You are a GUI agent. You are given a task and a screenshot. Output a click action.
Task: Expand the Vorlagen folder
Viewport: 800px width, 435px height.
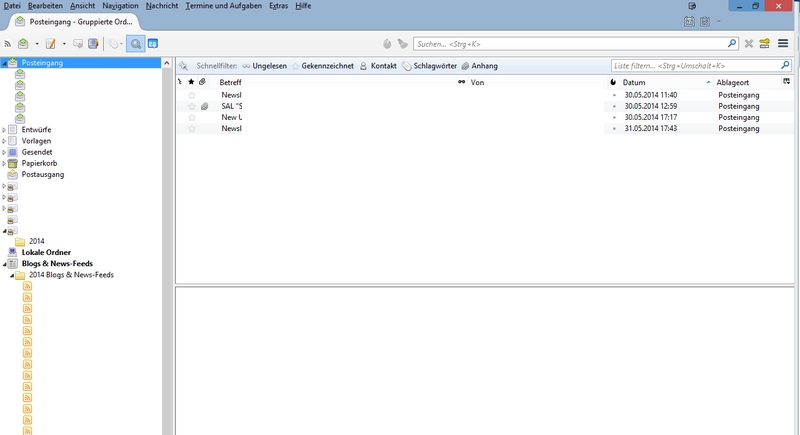point(4,141)
